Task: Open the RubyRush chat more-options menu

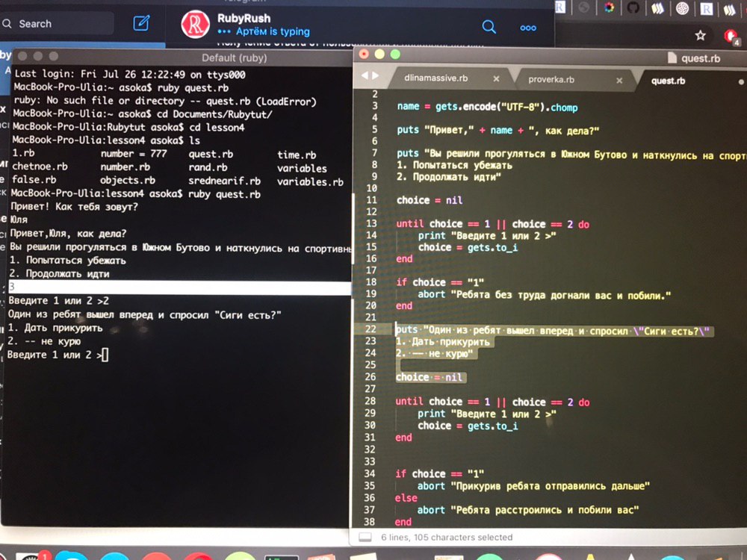Action: click(x=528, y=28)
